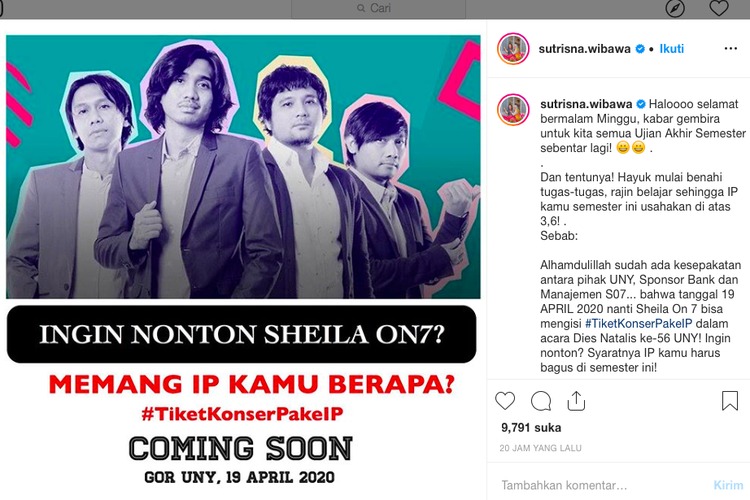Save post with the bookmark icon

730,400
